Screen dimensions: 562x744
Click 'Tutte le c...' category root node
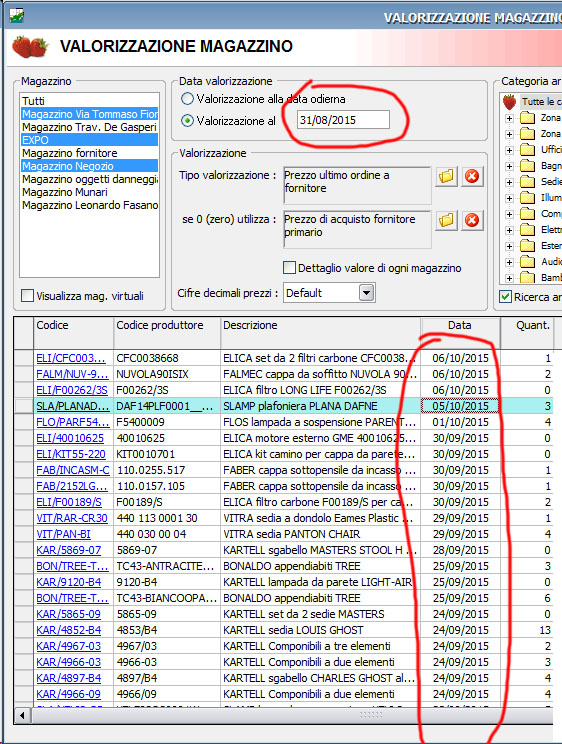[x=541, y=102]
